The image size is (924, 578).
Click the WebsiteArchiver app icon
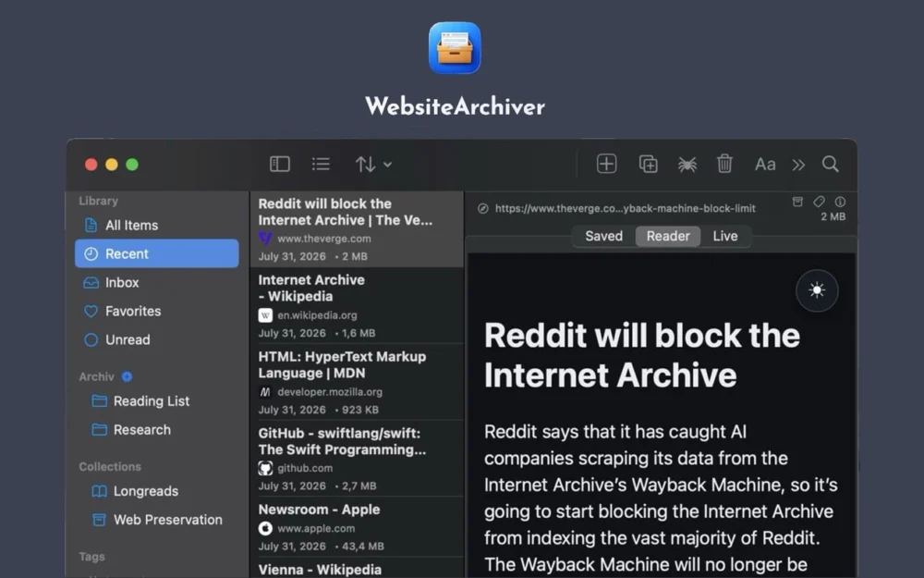tap(455, 48)
